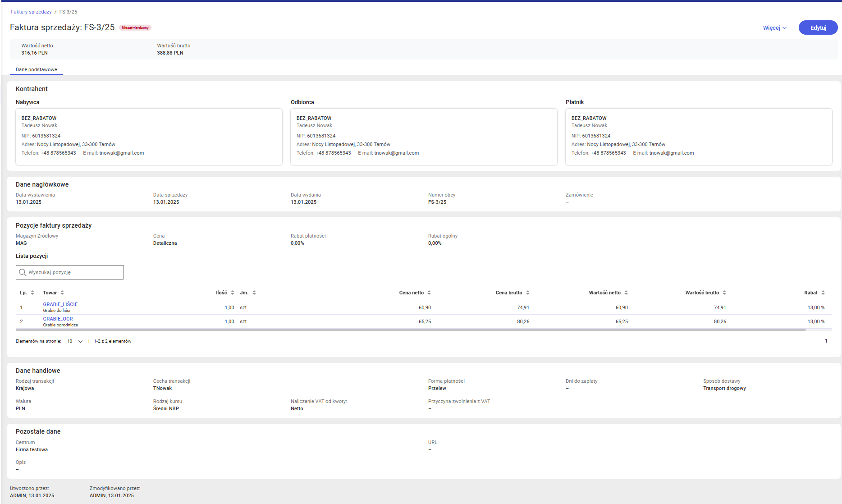Screen dimensions: 842x504
Task: Toggle sort on Jm. column
Action: pos(254,293)
